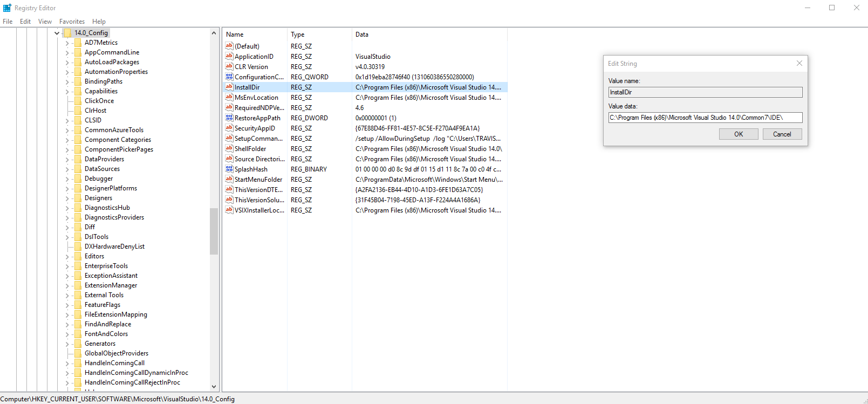Click the registry path in status bar
This screenshot has height=404, width=868.
118,399
